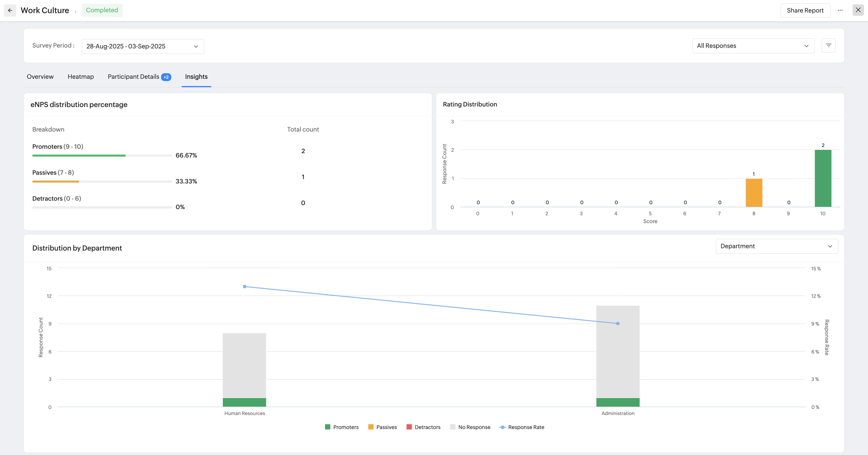
Task: Switch to the Heatmap tab
Action: click(x=80, y=77)
